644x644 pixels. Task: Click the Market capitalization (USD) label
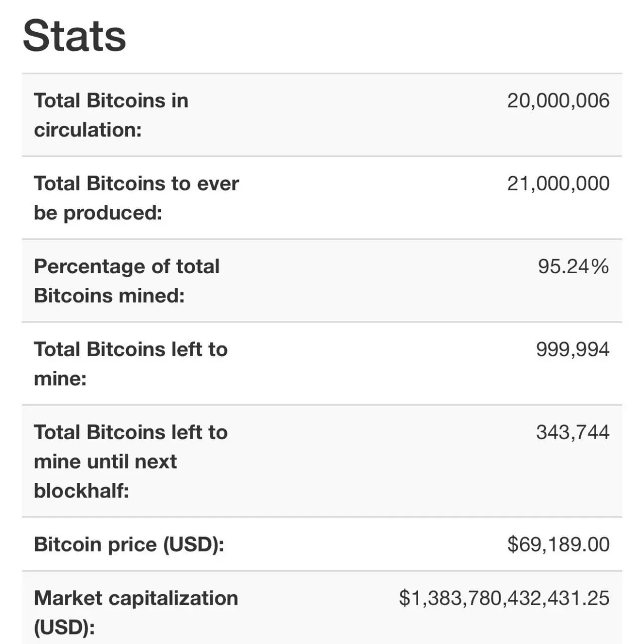coord(136,599)
